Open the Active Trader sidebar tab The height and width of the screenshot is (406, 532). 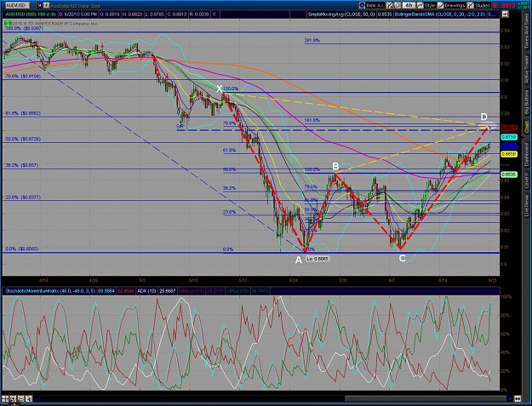(x=527, y=70)
